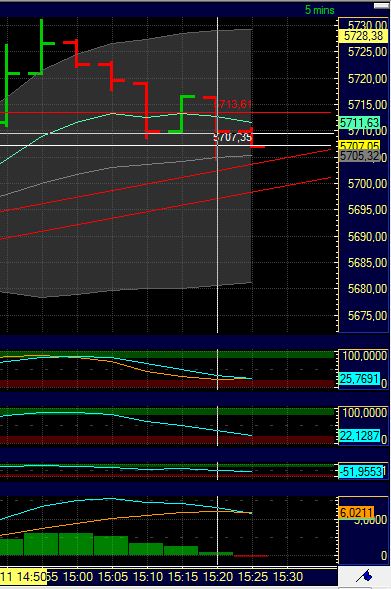Click the 15:15 time axis label

click(183, 576)
